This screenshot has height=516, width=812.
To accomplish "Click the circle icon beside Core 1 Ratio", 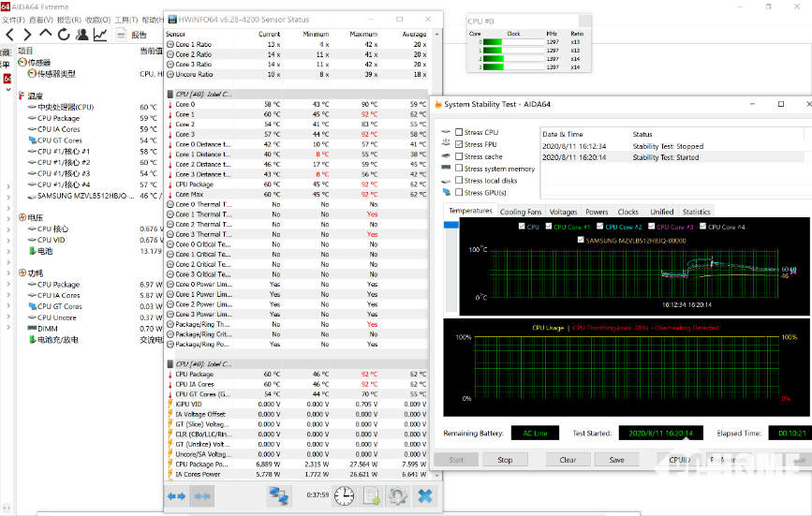I will [170, 45].
